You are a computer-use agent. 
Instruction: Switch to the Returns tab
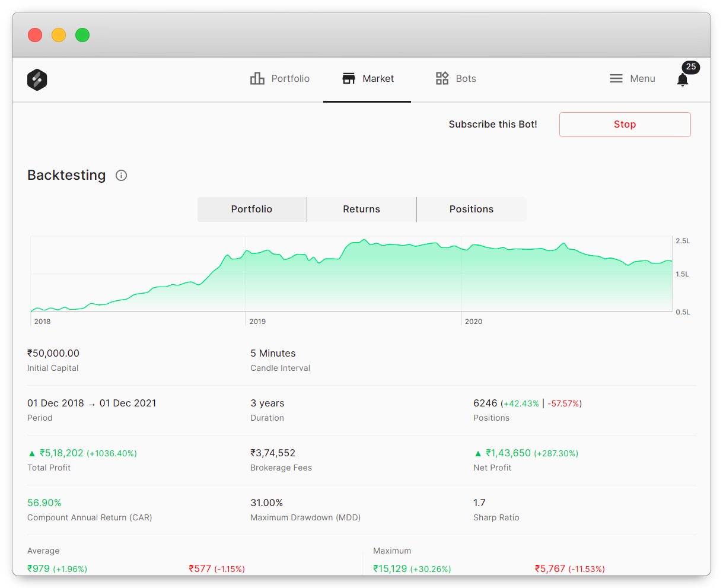pos(361,209)
